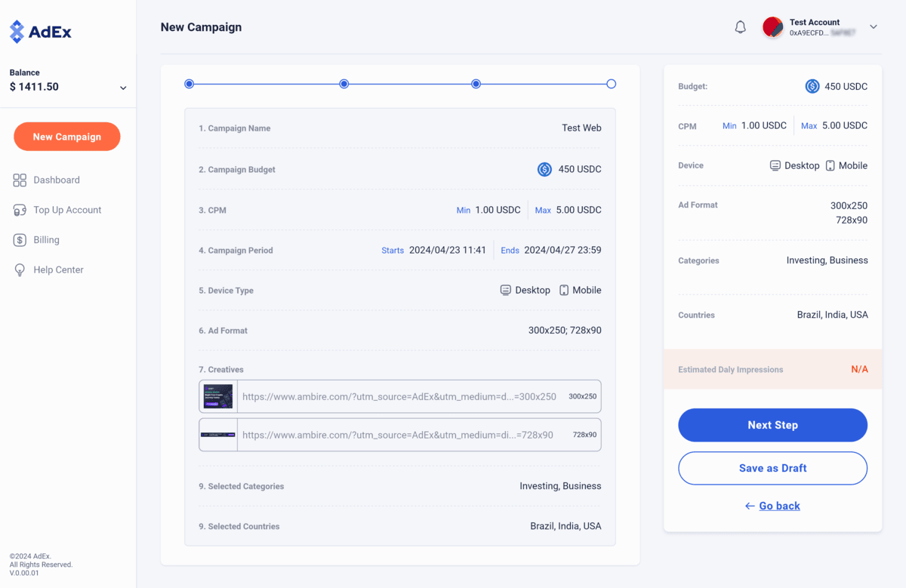Click the Test Account avatar image
This screenshot has width=906, height=588.
[772, 26]
